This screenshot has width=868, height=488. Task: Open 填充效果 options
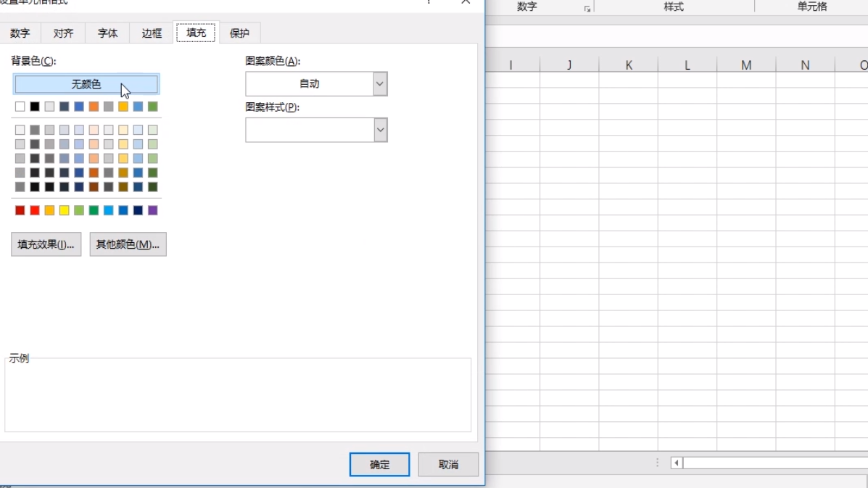coord(46,244)
